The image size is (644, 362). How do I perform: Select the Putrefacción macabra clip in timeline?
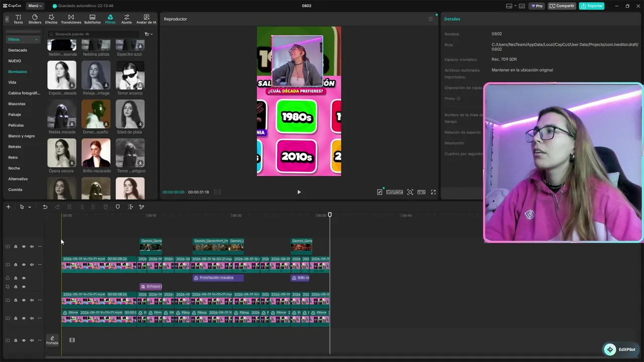218,278
